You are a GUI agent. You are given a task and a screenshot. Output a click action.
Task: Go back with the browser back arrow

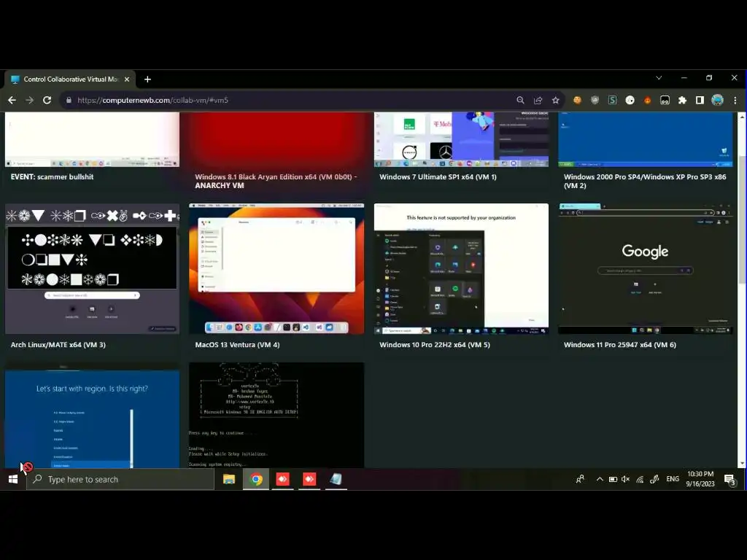[12, 100]
